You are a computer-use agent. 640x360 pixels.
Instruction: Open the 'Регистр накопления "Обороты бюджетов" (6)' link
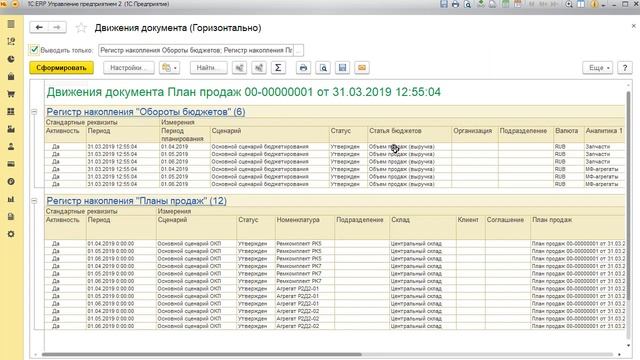coord(146,112)
